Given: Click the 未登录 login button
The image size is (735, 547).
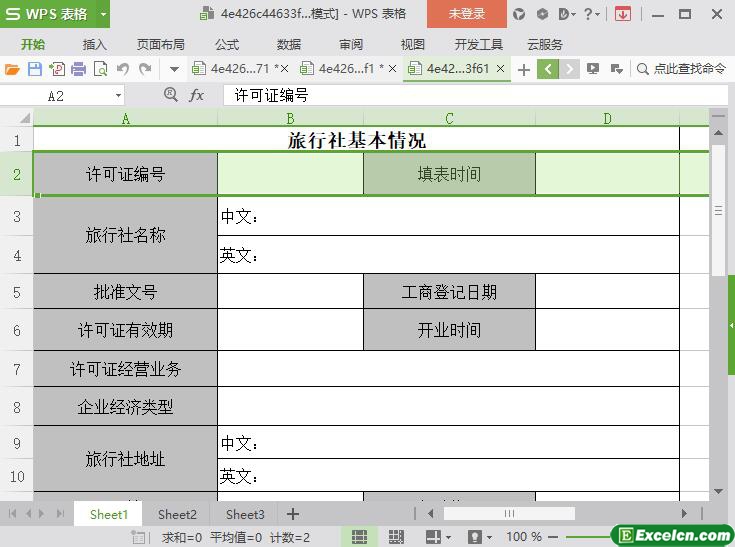Looking at the screenshot, I should (x=466, y=14).
